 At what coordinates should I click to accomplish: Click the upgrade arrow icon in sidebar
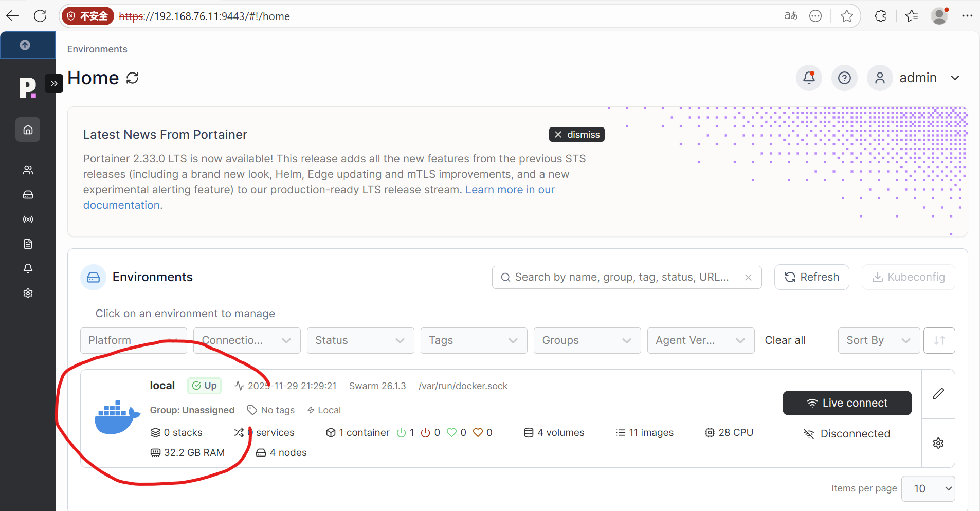tap(25, 45)
